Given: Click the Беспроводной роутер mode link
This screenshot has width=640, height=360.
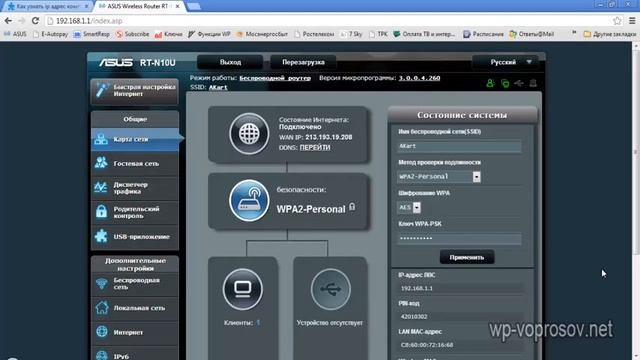Looking at the screenshot, I should pos(275,78).
